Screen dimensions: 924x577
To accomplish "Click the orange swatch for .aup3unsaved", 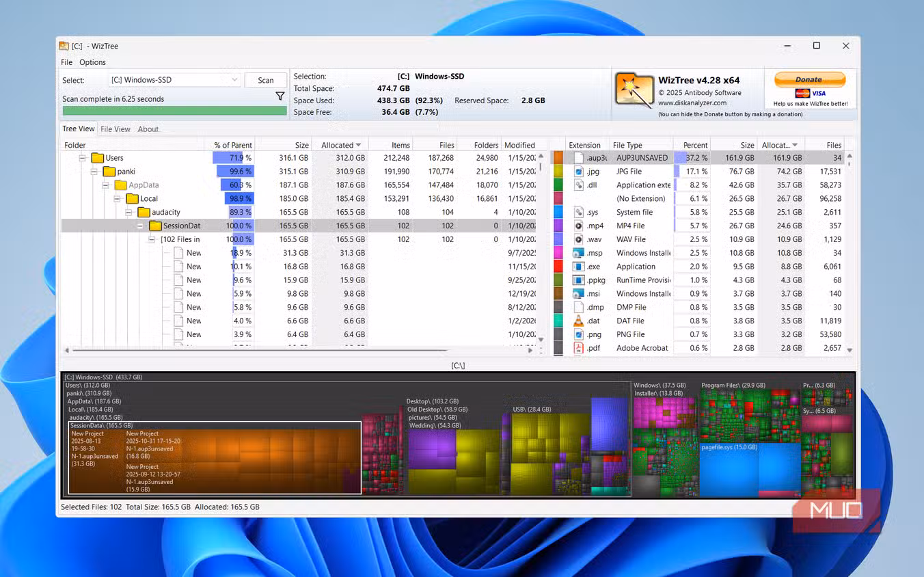I will 558,158.
